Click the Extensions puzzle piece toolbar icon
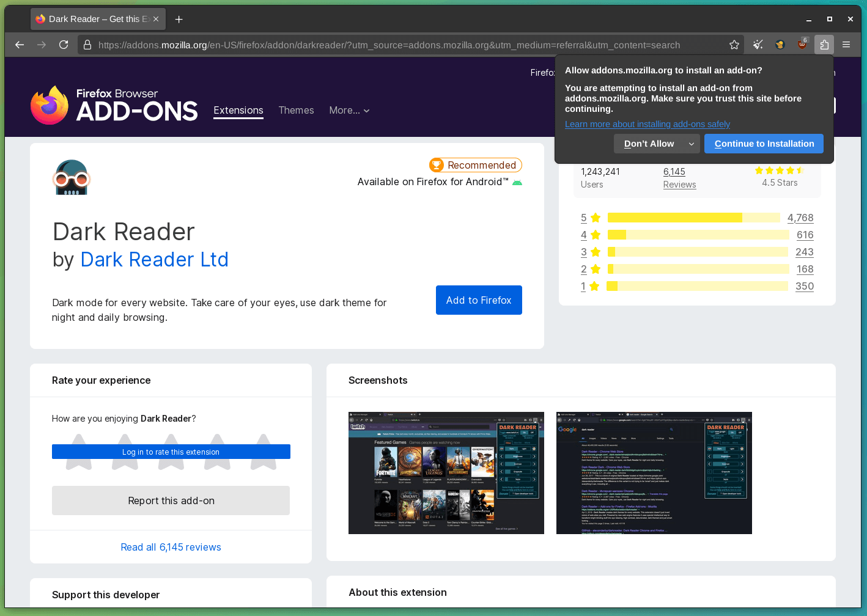The image size is (867, 616). point(824,44)
